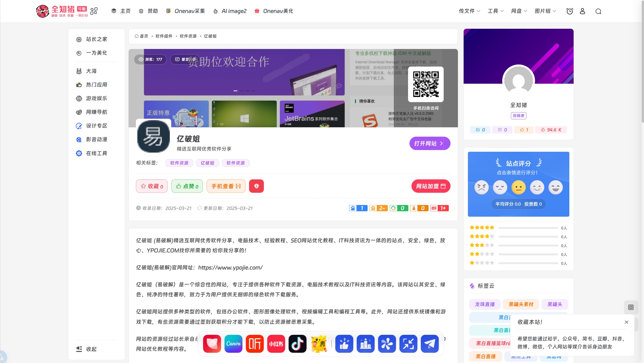Select the smiling face rating emoji
This screenshot has width=644, height=363.
tap(537, 187)
